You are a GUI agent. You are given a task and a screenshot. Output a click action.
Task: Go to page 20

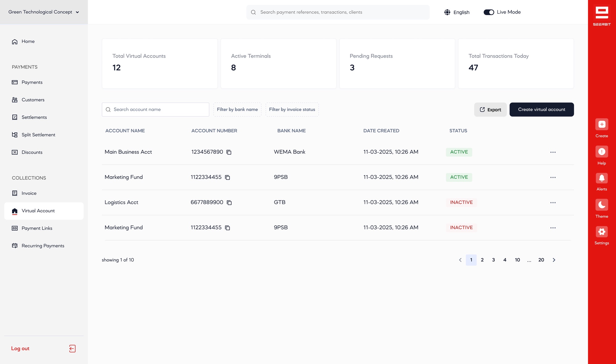tap(541, 260)
